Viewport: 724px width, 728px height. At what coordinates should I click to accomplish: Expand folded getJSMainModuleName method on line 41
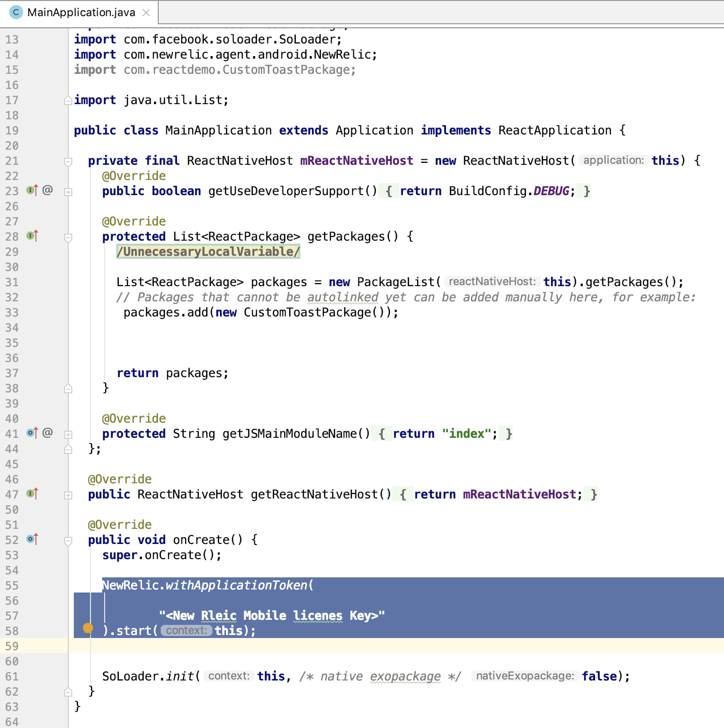click(x=68, y=435)
